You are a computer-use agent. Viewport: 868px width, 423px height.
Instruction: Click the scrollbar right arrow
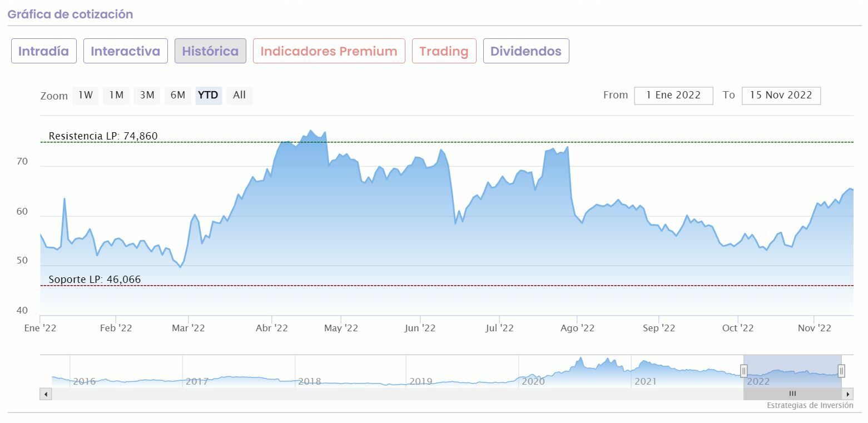point(848,394)
